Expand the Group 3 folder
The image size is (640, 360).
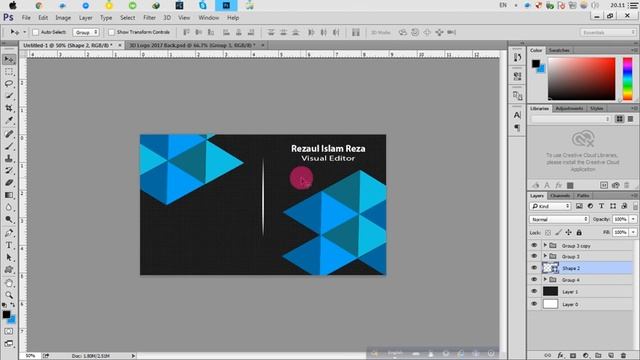pyautogui.click(x=545, y=256)
